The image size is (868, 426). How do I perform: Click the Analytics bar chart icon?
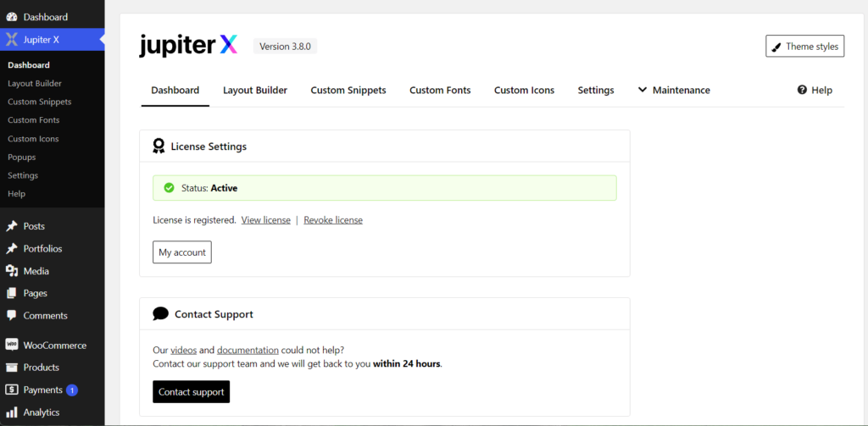pos(12,412)
